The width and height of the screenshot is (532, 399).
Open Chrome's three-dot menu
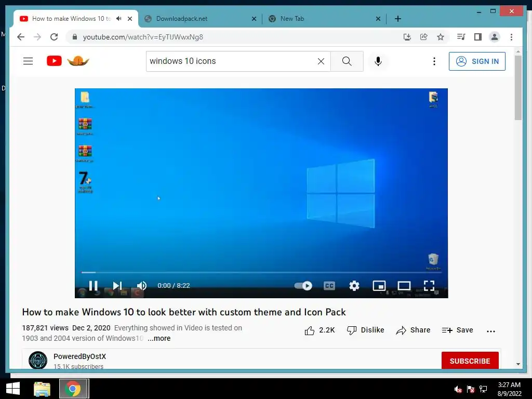point(511,37)
